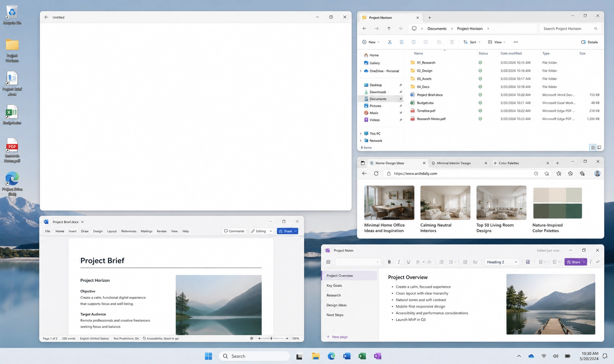Click the back arrow in the Untitled window
This screenshot has width=614, height=364.
pyautogui.click(x=46, y=17)
